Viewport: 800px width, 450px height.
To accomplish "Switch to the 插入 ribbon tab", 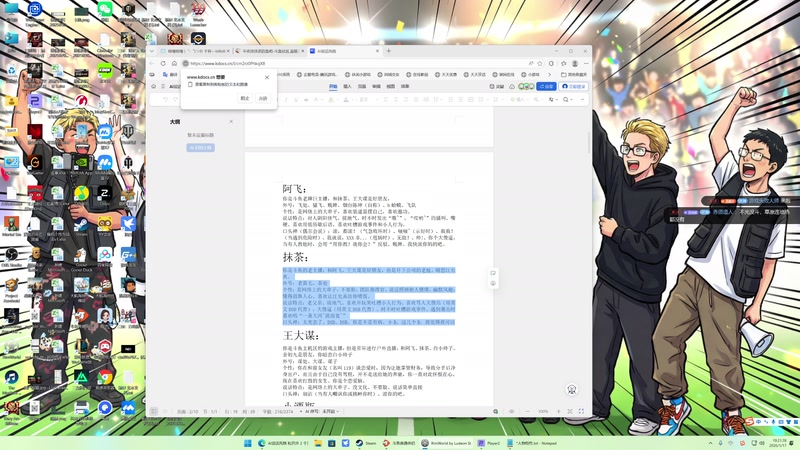I will [x=347, y=86].
